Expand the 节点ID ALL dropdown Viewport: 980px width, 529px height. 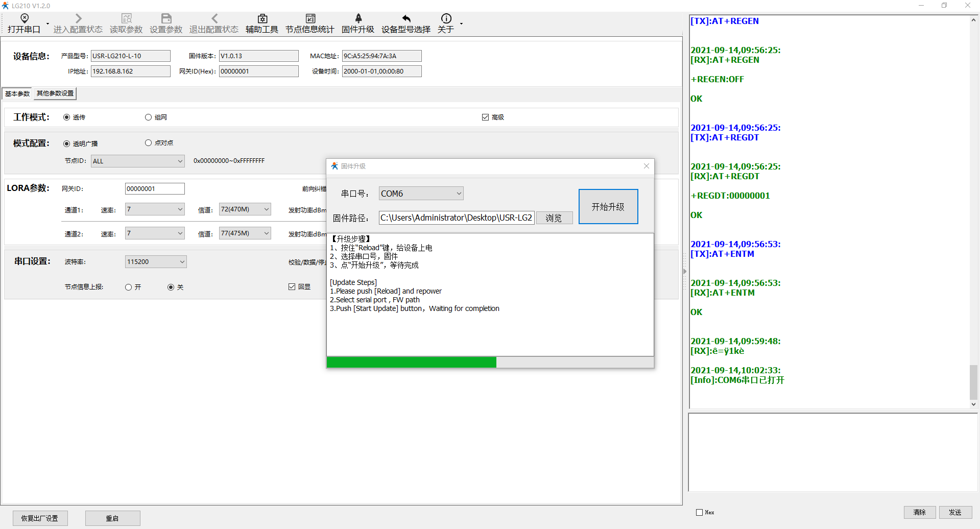(x=180, y=161)
